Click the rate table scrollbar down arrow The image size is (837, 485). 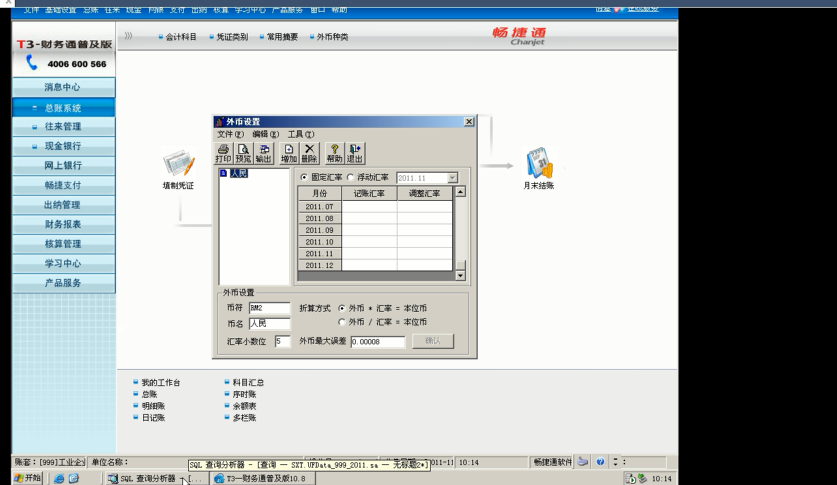click(460, 276)
